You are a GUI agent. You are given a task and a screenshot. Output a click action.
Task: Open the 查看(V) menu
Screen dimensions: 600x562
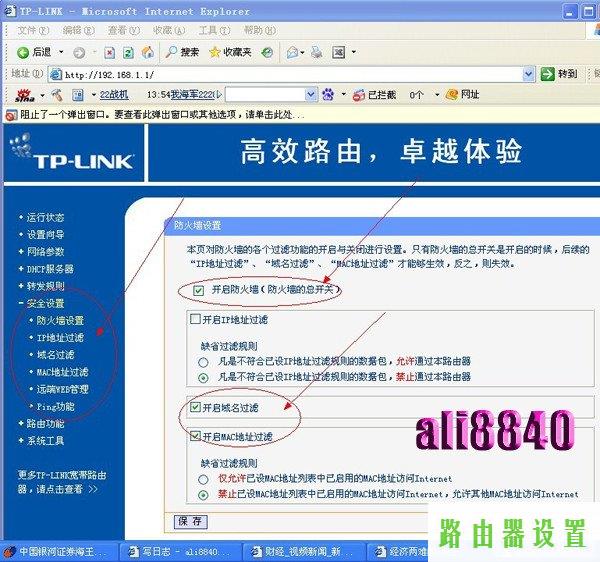tap(124, 30)
